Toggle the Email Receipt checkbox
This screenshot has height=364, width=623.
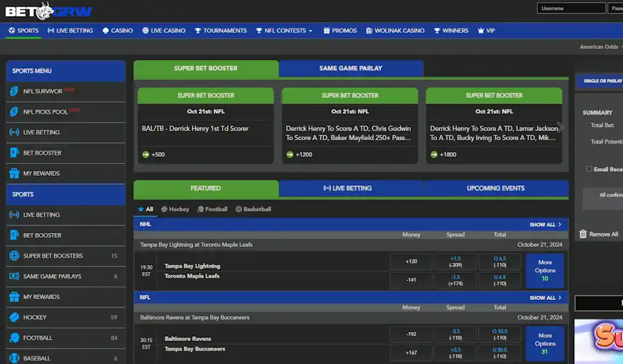point(590,169)
